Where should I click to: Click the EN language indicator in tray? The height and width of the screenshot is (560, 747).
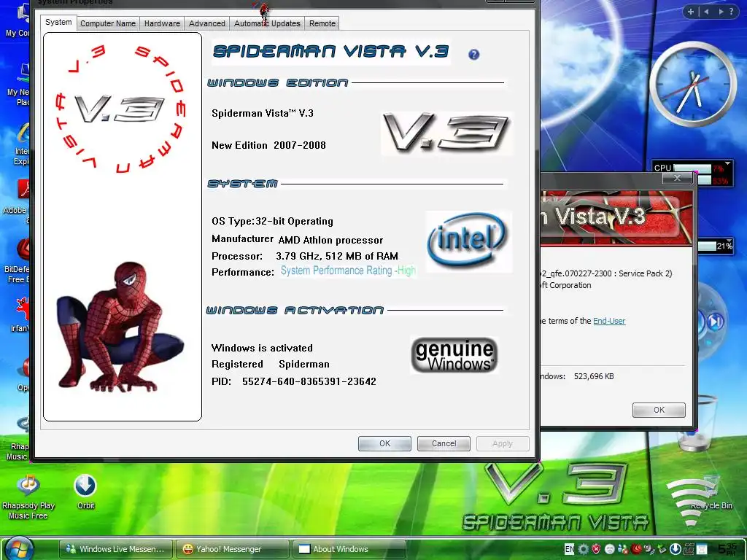569,549
